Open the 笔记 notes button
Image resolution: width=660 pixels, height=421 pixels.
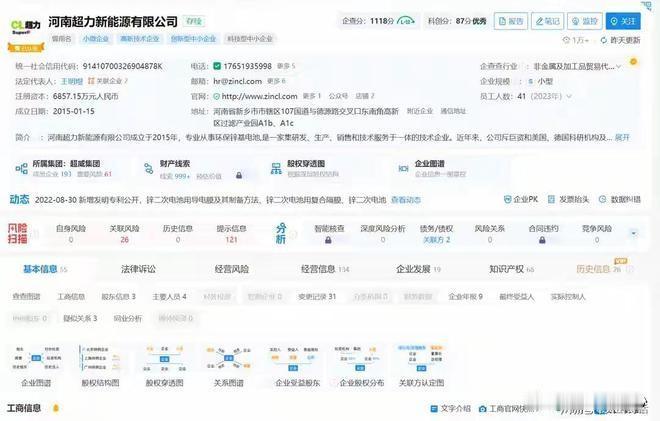[547, 21]
